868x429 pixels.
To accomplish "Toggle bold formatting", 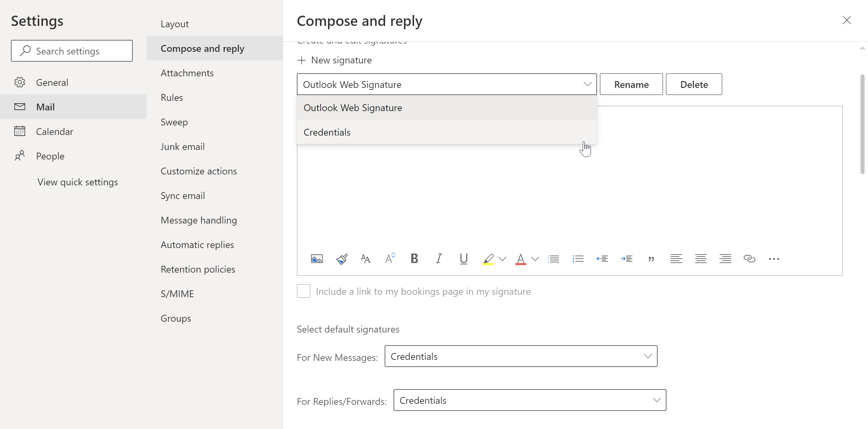I will [x=414, y=259].
